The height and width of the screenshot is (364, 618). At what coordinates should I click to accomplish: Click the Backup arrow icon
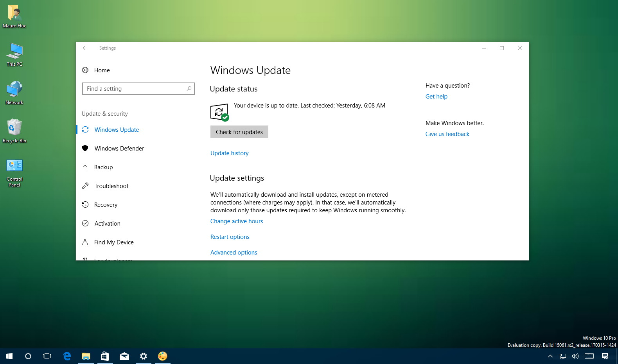pyautogui.click(x=85, y=167)
